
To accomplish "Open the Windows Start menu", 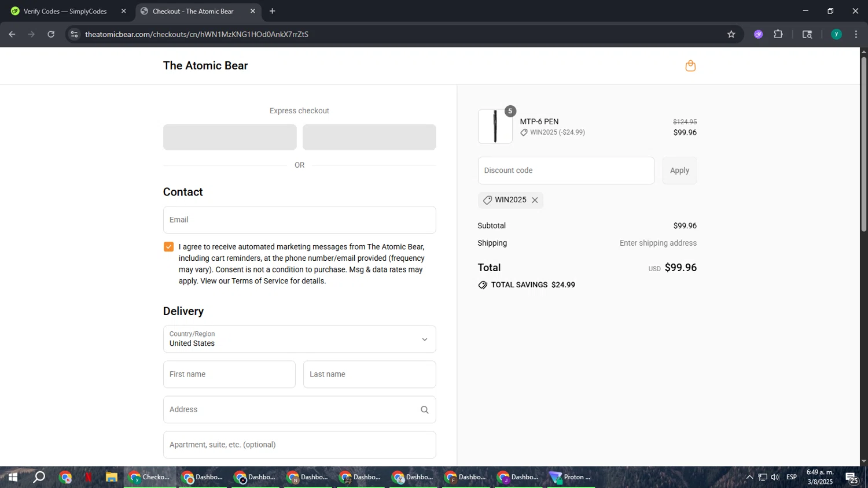I will (x=13, y=477).
